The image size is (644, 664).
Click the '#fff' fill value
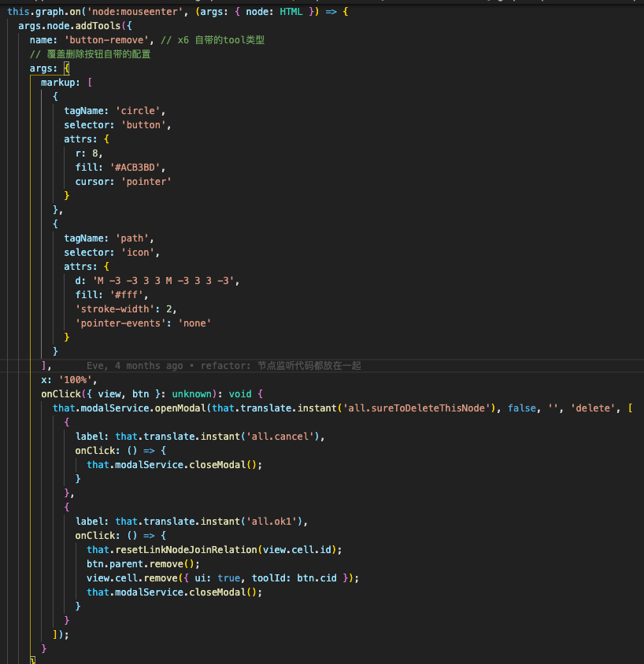click(x=126, y=295)
